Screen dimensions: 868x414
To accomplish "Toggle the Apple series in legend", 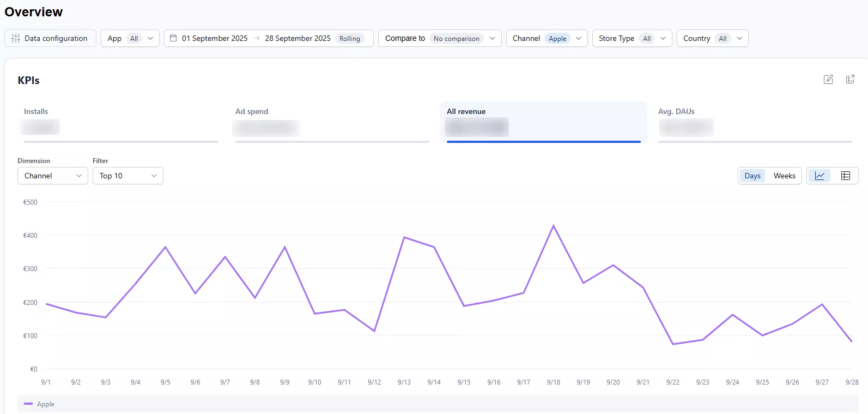I will [x=45, y=404].
